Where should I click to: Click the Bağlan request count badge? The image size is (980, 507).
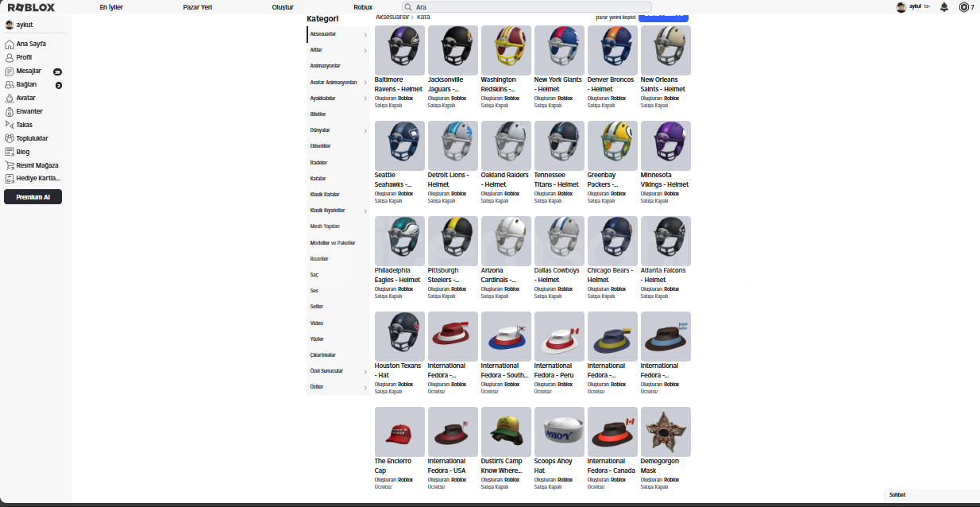pos(58,85)
